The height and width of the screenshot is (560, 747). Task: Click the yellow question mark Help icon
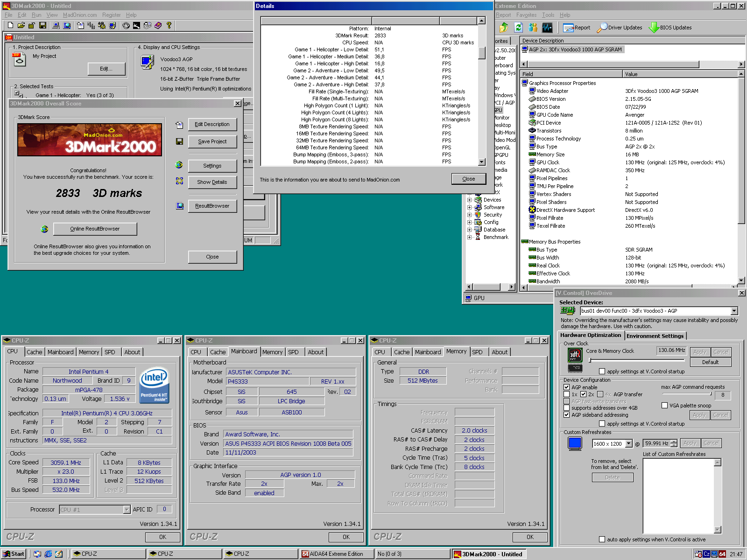(x=169, y=25)
